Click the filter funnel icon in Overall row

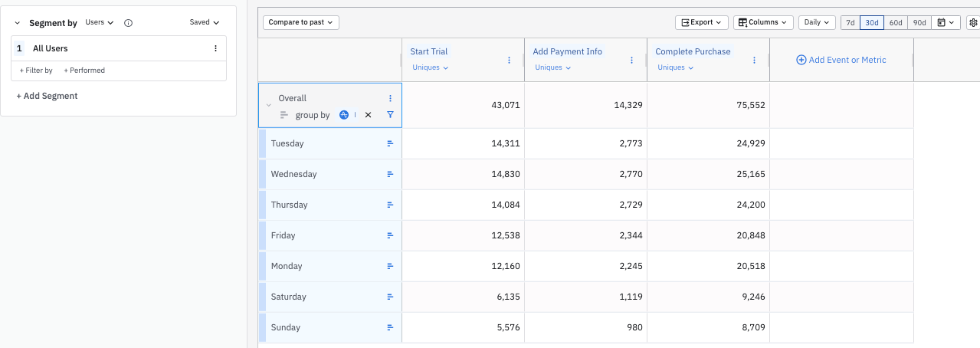coord(390,115)
